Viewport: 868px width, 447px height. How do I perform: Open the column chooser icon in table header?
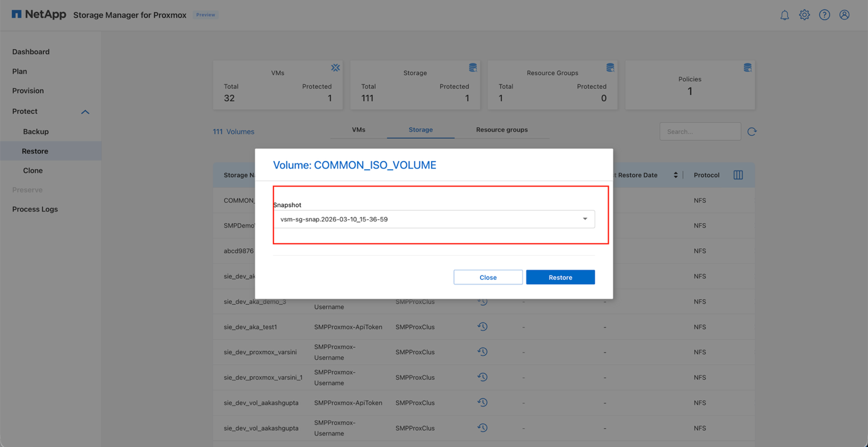click(x=738, y=175)
